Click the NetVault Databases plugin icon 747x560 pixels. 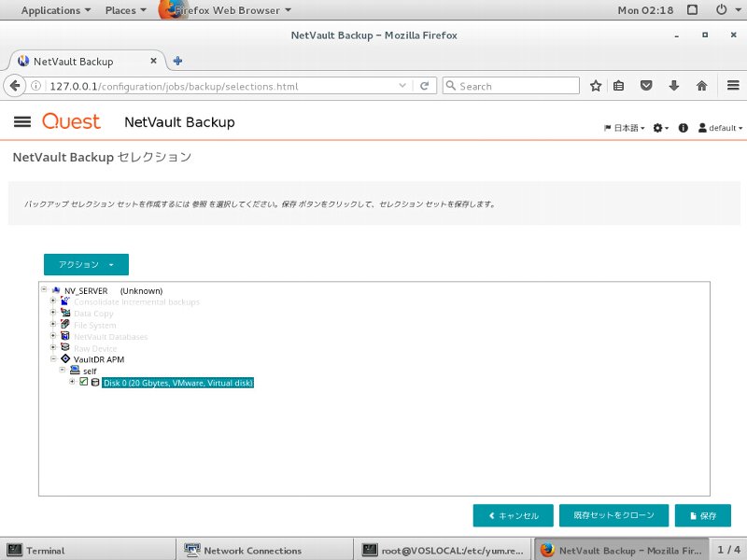65,336
